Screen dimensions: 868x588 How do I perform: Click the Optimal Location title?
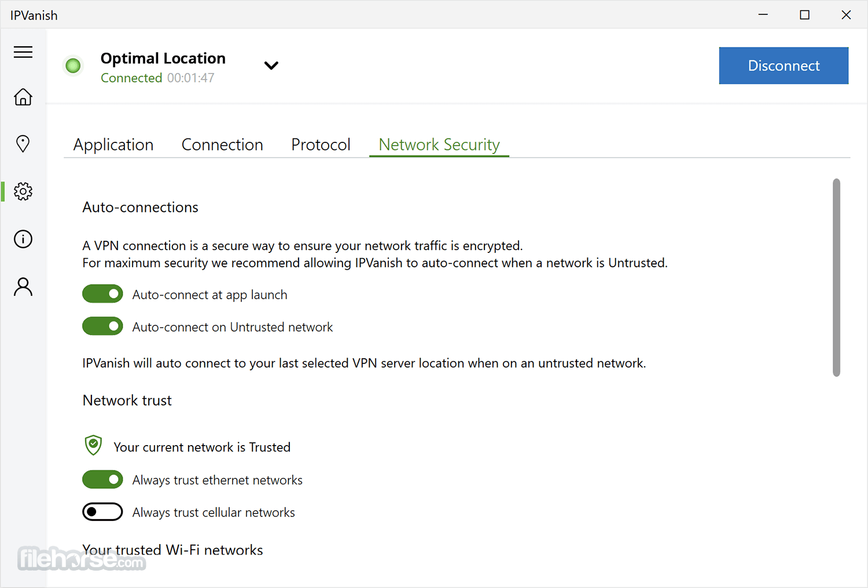click(x=163, y=58)
